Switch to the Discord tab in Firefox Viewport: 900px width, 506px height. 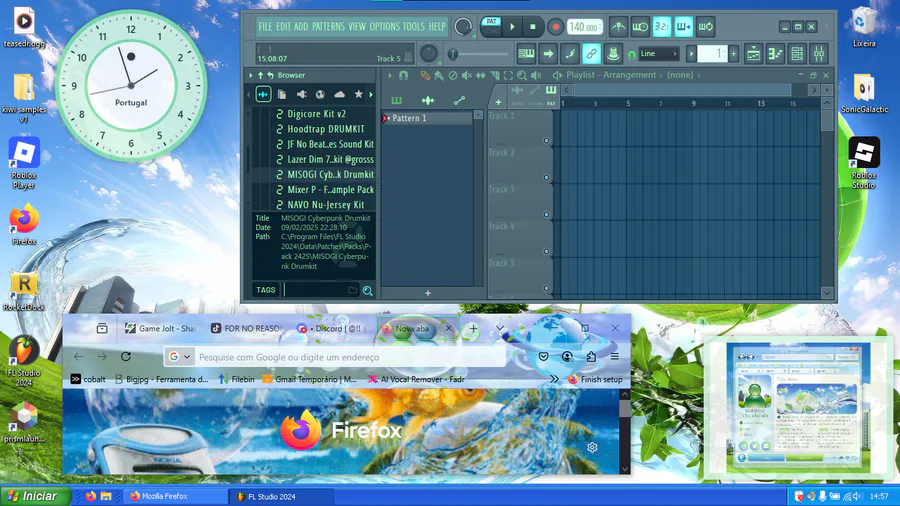[x=333, y=329]
